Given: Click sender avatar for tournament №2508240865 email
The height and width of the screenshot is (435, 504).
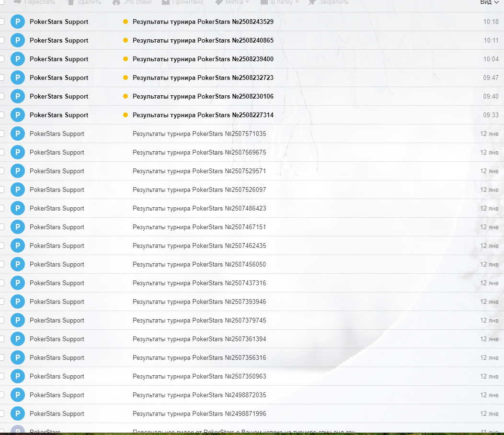Looking at the screenshot, I should point(18,41).
